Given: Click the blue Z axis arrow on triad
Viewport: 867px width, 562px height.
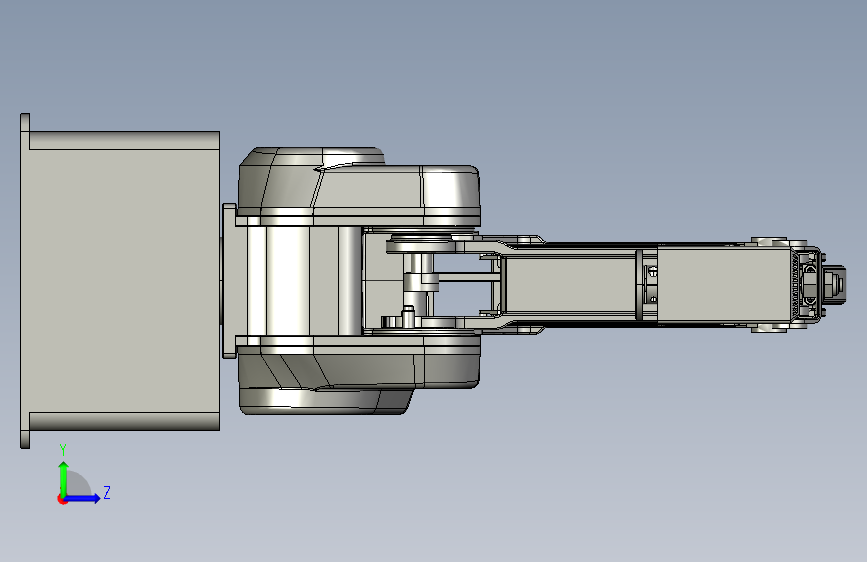Looking at the screenshot, I should click(x=82, y=498).
